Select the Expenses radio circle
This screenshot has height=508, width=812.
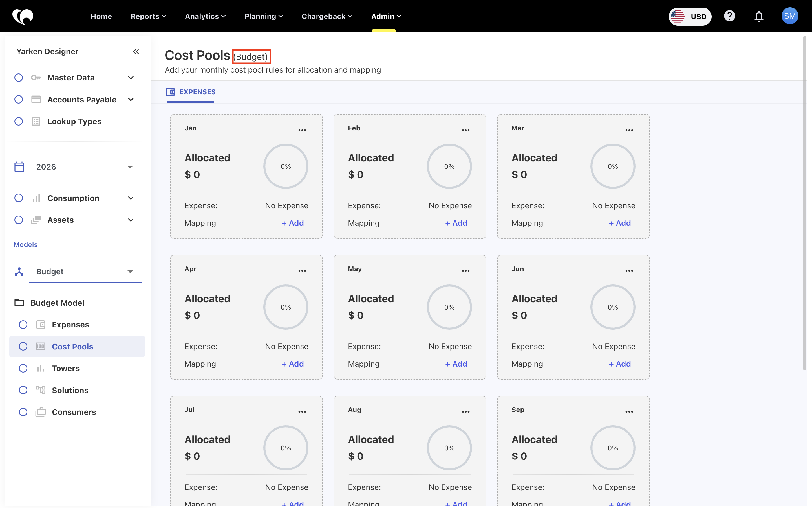pos(23,325)
